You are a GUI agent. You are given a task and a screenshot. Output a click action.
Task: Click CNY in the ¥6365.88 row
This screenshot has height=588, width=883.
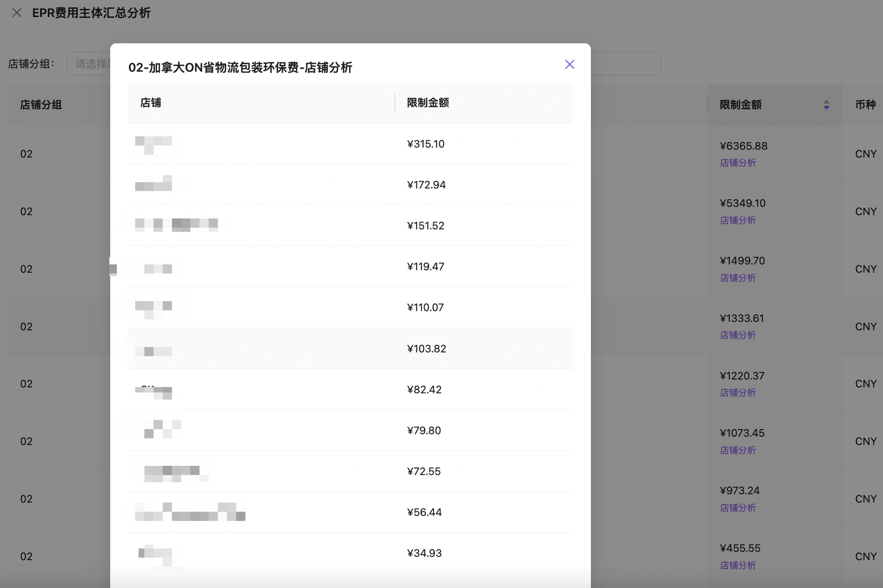[x=866, y=154]
